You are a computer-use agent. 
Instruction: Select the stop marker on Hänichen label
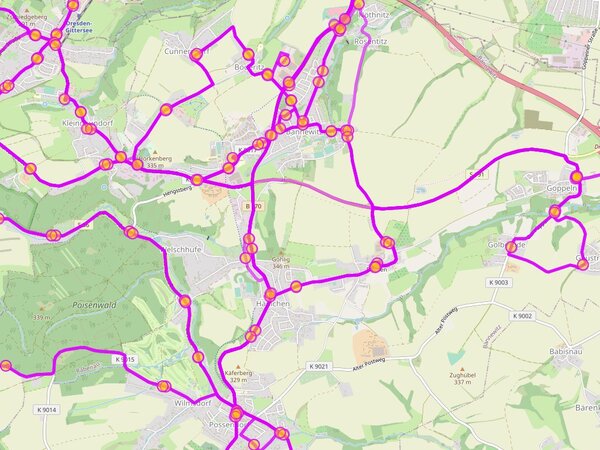(270, 294)
